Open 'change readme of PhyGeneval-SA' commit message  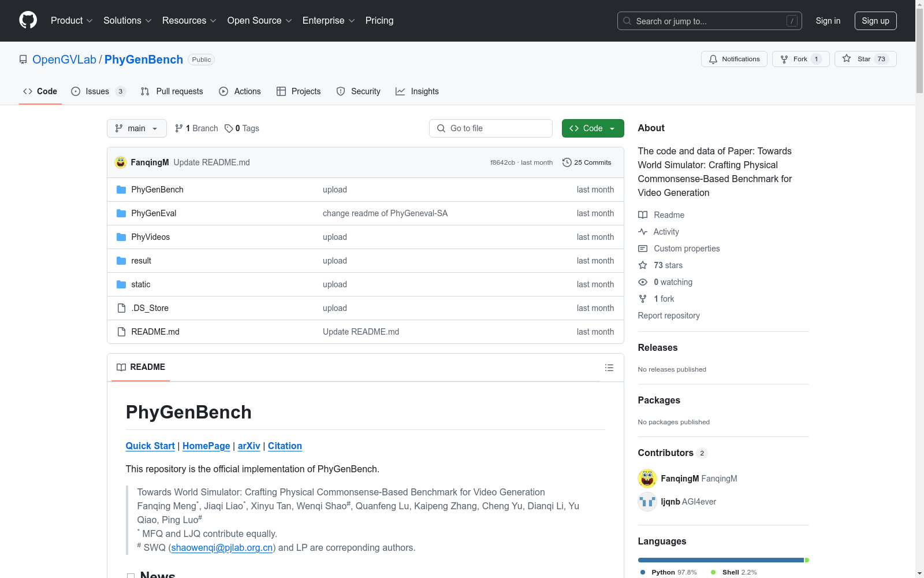(385, 213)
